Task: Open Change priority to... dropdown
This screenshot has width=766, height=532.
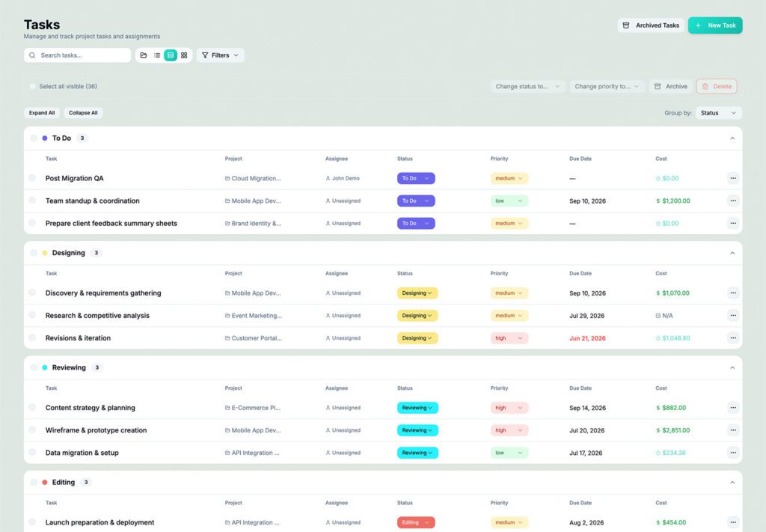Action: coord(607,87)
